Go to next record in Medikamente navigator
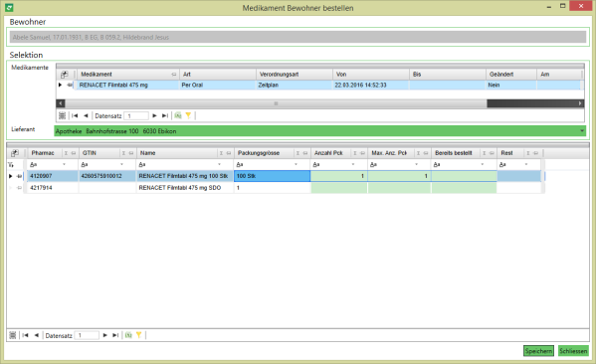This screenshot has height=364, width=596. coord(154,116)
